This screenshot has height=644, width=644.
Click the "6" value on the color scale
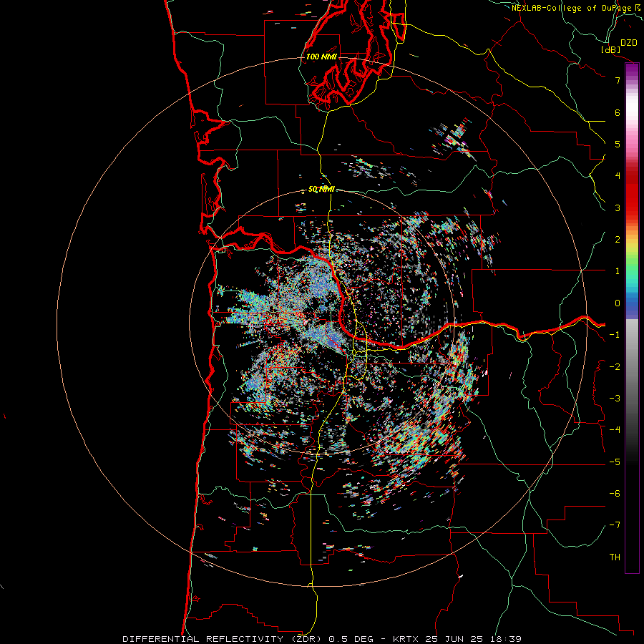(618, 112)
